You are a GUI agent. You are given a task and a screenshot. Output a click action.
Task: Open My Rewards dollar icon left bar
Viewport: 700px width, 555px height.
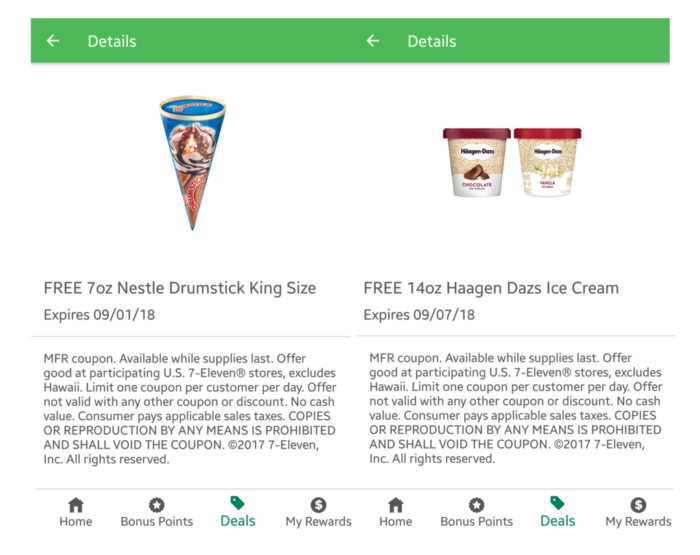point(318,505)
